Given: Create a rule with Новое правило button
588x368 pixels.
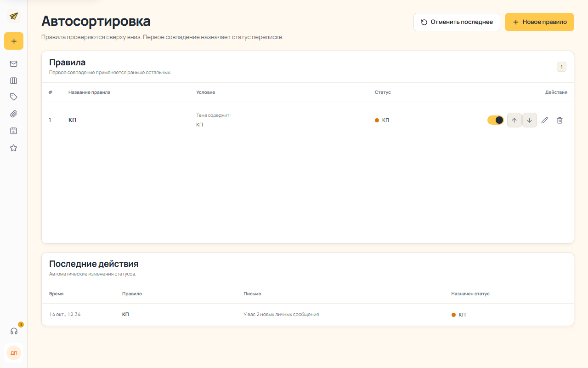Looking at the screenshot, I should point(539,22).
